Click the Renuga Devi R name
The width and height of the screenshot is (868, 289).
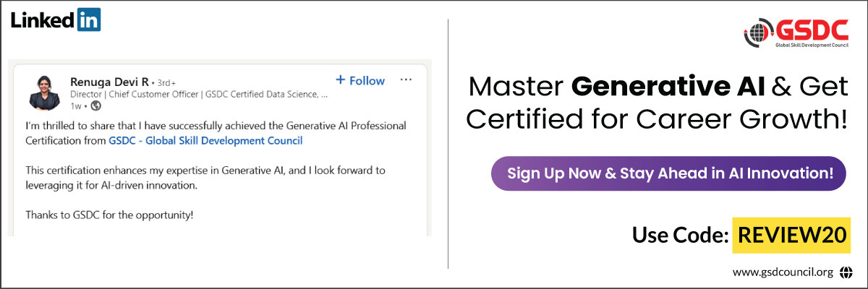(110, 80)
